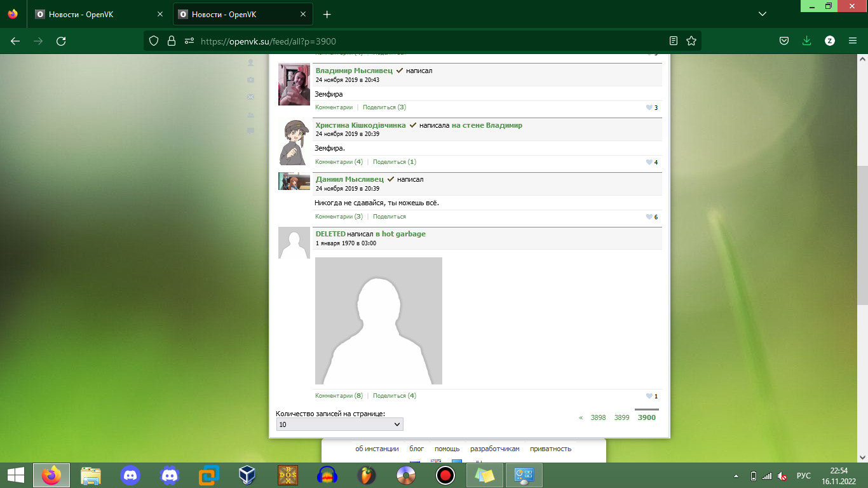
Task: Click the large deleted-user placeholder image
Action: pyautogui.click(x=379, y=321)
